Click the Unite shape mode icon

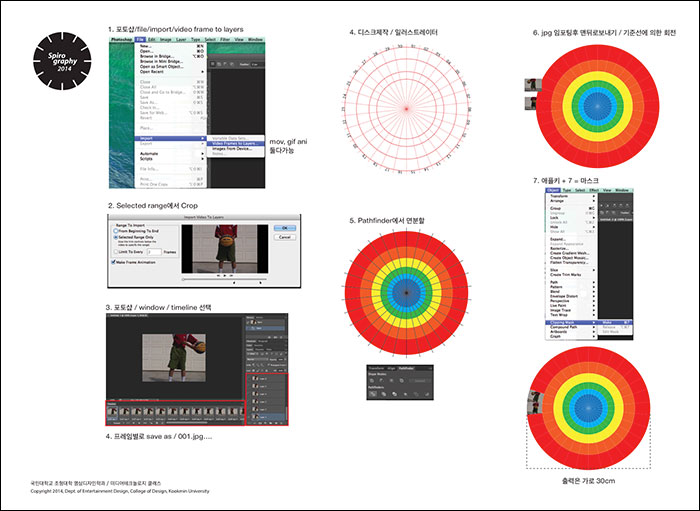374,379
